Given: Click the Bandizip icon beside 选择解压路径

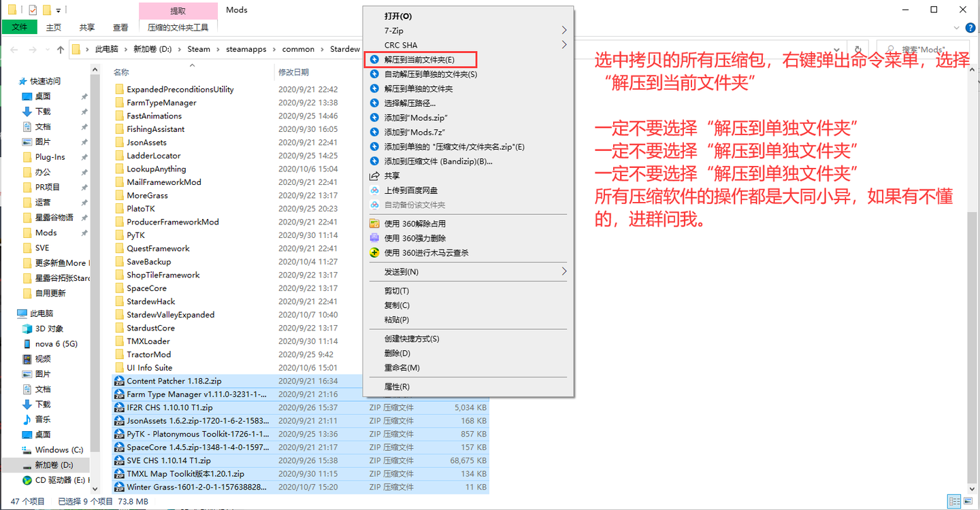Looking at the screenshot, I should click(x=374, y=103).
